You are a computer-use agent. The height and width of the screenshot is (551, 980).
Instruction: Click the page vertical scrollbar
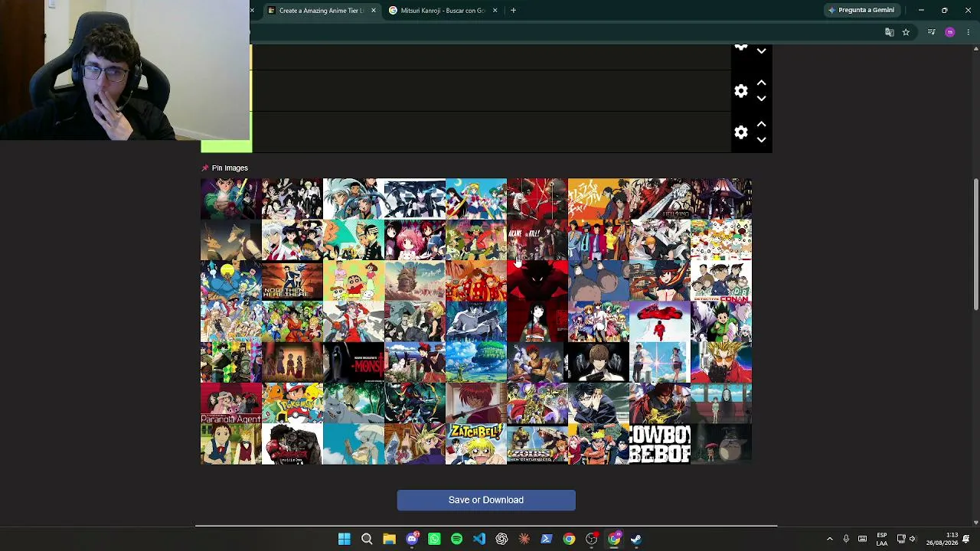[975, 245]
